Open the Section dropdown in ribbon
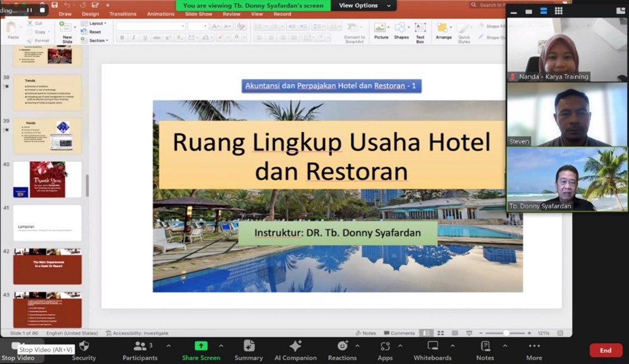The height and width of the screenshot is (364, 629). pos(95,40)
